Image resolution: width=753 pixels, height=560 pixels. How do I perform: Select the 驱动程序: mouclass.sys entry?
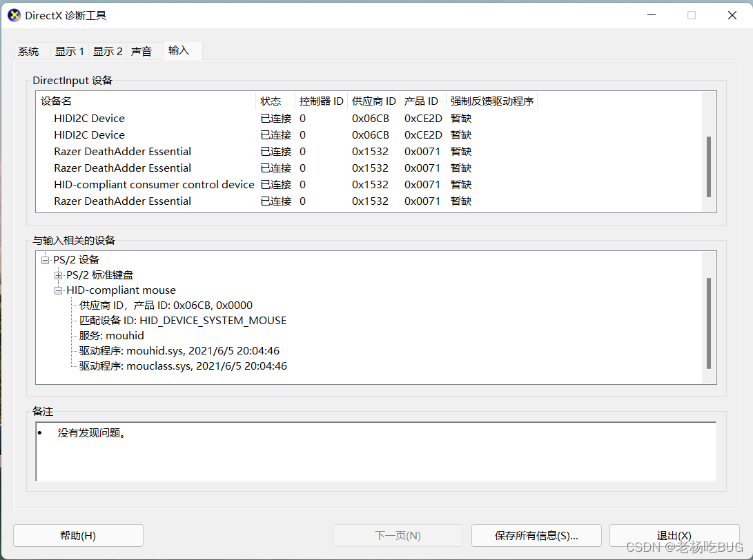[183, 366]
